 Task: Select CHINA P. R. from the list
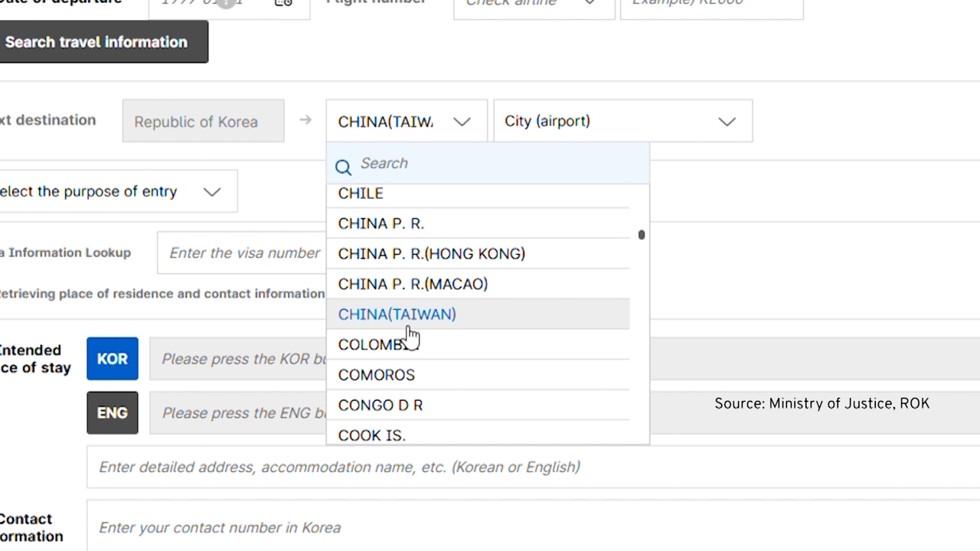(x=381, y=223)
